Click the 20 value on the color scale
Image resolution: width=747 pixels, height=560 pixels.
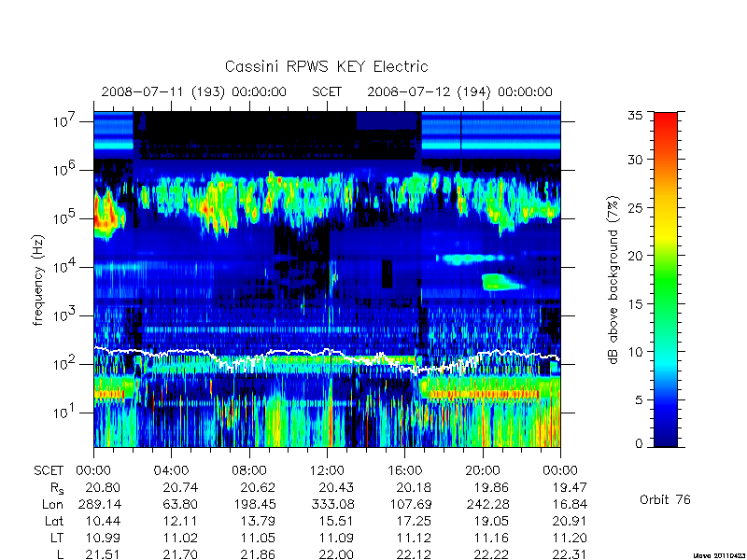click(x=635, y=256)
